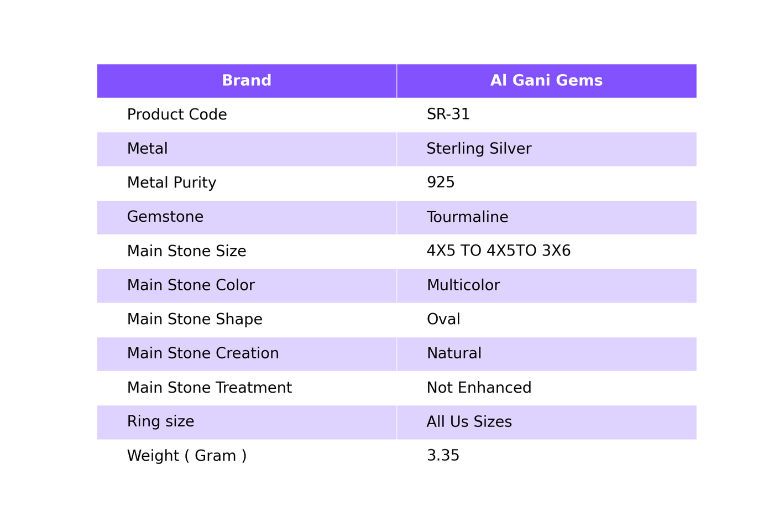
Task: Select the Main Stone Size label
Action: [x=187, y=251]
